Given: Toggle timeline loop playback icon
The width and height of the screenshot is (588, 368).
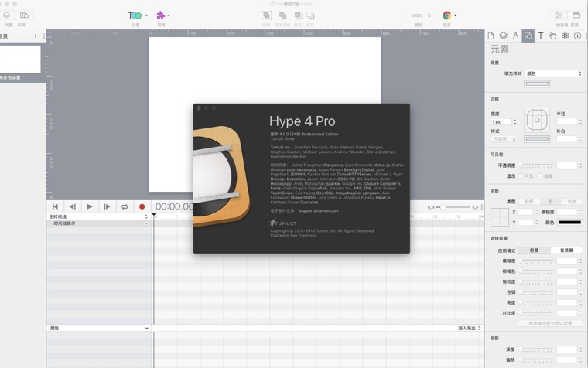Looking at the screenshot, I should click(x=125, y=206).
